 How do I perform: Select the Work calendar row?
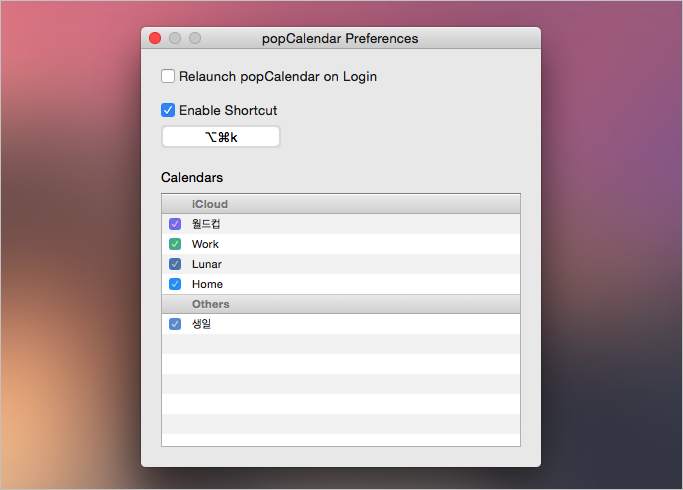click(341, 244)
